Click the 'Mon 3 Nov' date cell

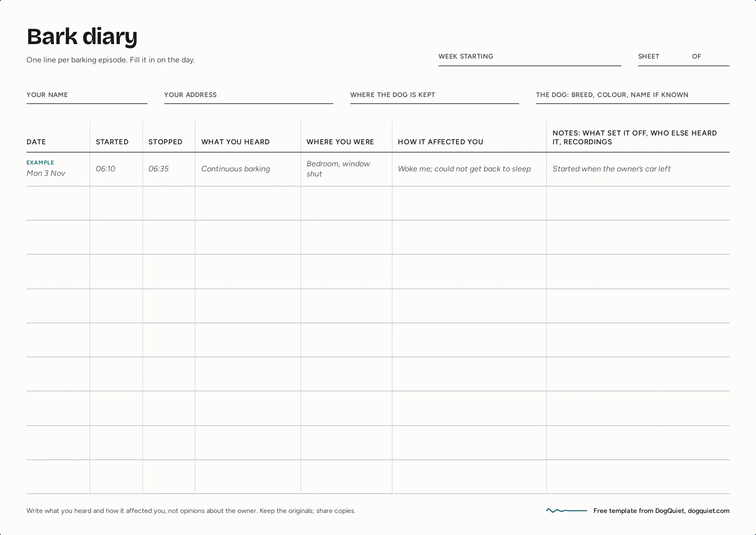[46, 173]
